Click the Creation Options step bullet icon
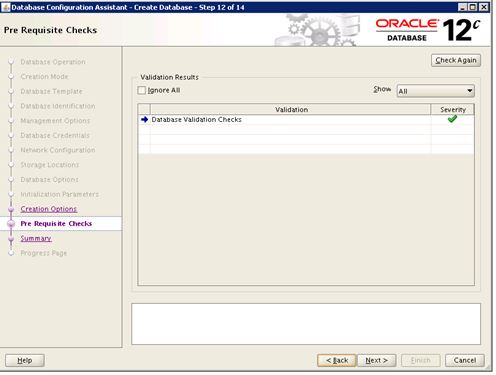The height and width of the screenshot is (375, 496). [x=11, y=209]
